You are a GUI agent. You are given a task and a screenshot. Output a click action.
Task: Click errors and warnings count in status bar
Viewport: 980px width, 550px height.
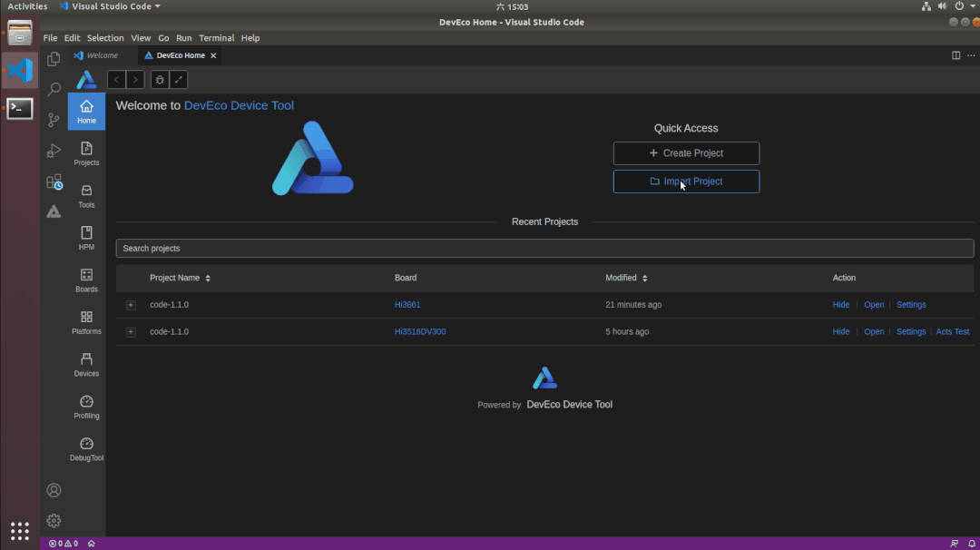(64, 544)
